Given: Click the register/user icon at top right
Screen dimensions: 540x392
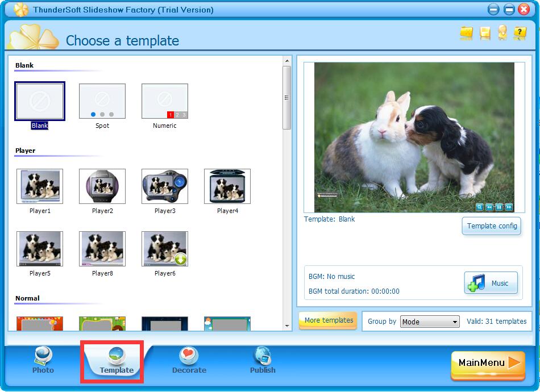Looking at the screenshot, I should (x=501, y=34).
